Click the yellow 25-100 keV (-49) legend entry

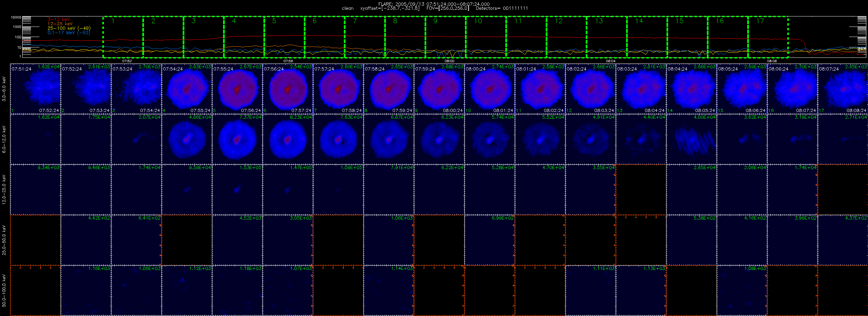click(69, 28)
